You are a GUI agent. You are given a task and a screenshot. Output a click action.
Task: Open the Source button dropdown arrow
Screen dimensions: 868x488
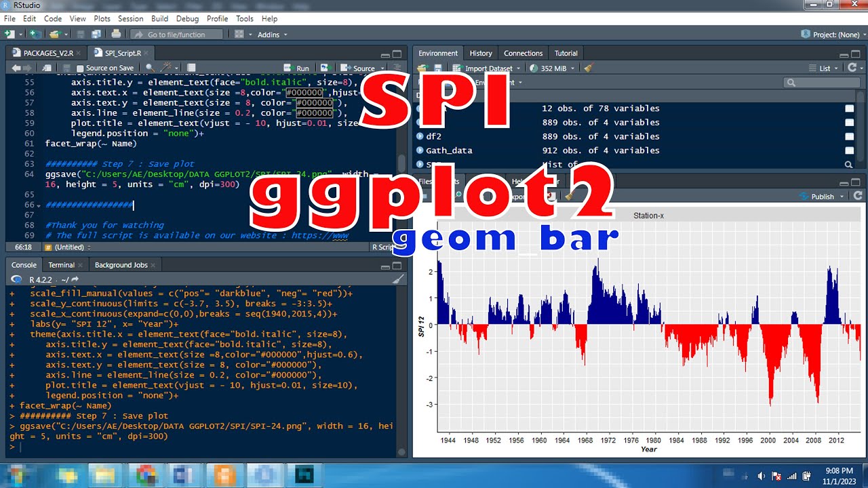381,68
